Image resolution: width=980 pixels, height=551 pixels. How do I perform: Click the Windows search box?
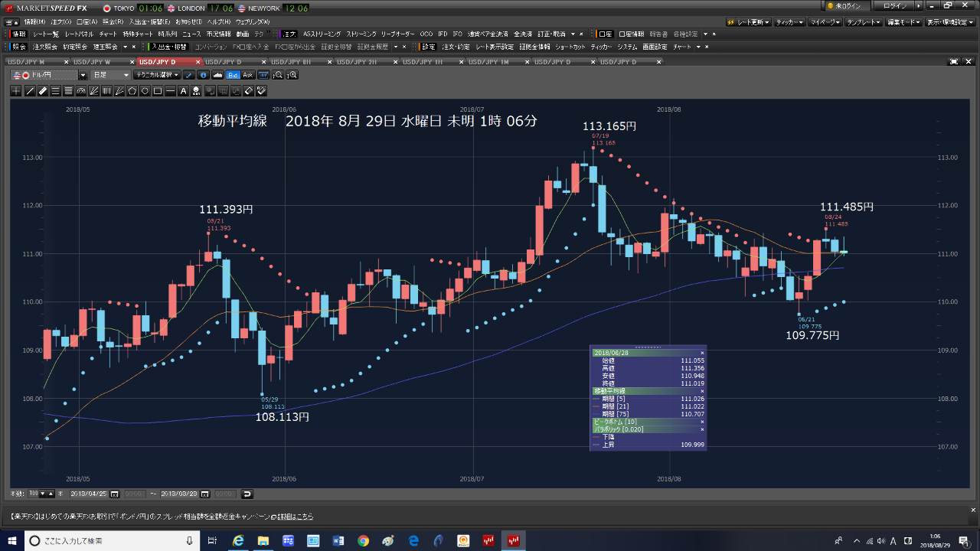point(107,541)
